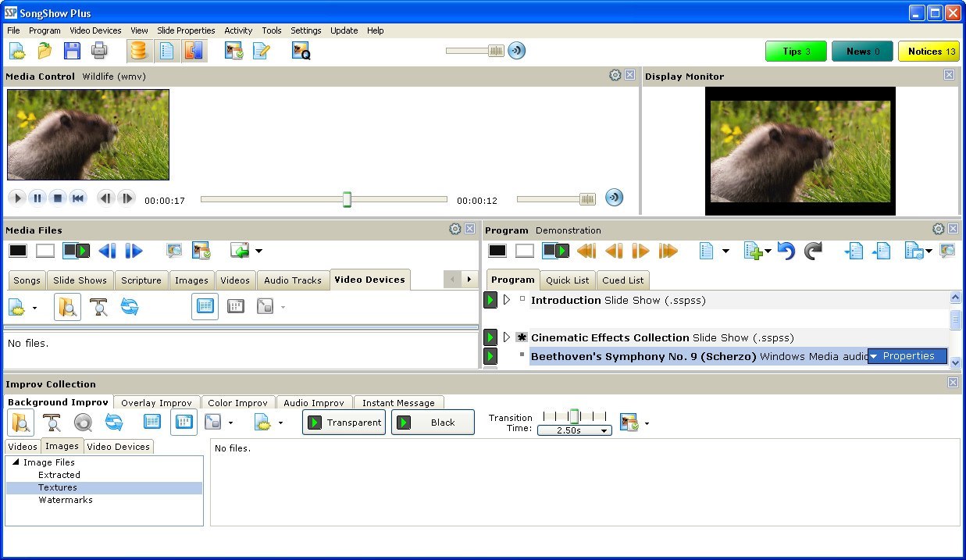966x560 pixels.
Task: Open Media Control panel settings gear
Action: pos(615,75)
